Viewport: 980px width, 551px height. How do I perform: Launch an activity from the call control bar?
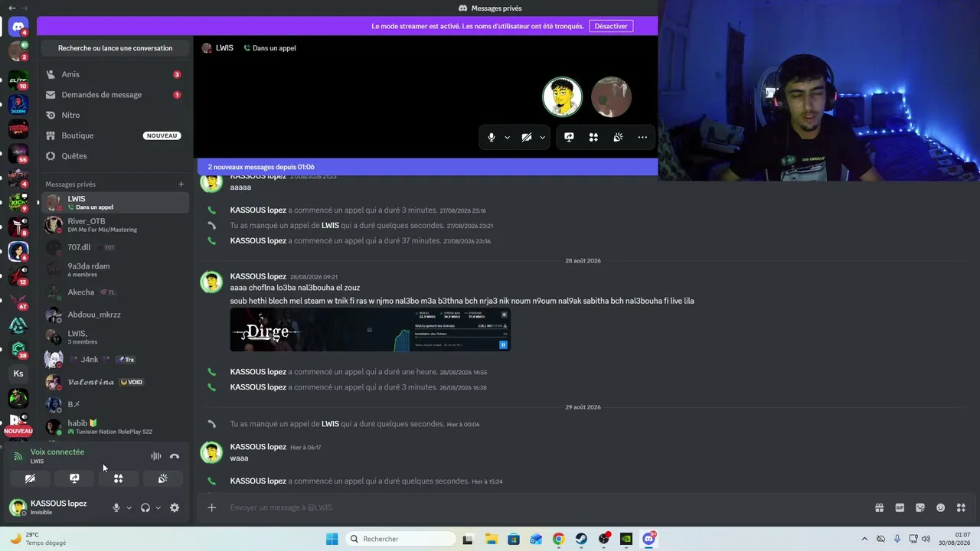(593, 137)
